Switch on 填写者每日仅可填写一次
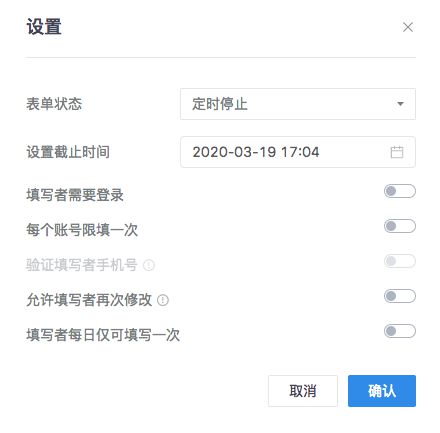This screenshot has width=440, height=433. [400, 331]
